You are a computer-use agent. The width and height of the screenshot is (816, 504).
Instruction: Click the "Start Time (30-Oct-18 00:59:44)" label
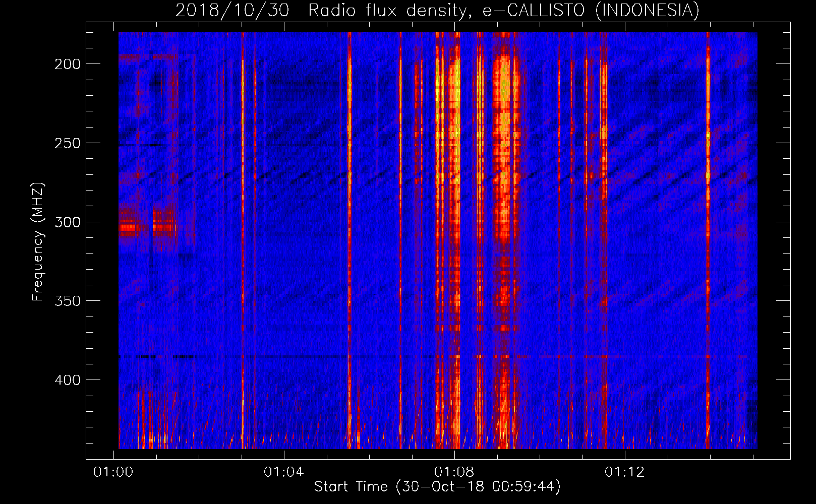(437, 487)
